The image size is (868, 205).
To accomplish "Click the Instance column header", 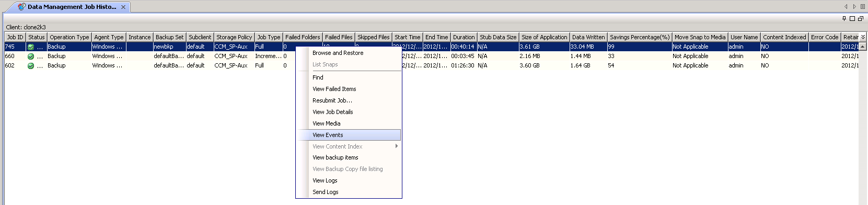I will (x=140, y=37).
